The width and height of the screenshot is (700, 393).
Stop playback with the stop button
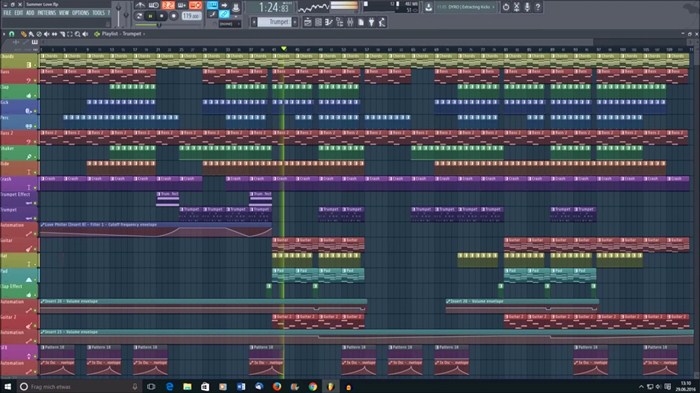point(162,16)
